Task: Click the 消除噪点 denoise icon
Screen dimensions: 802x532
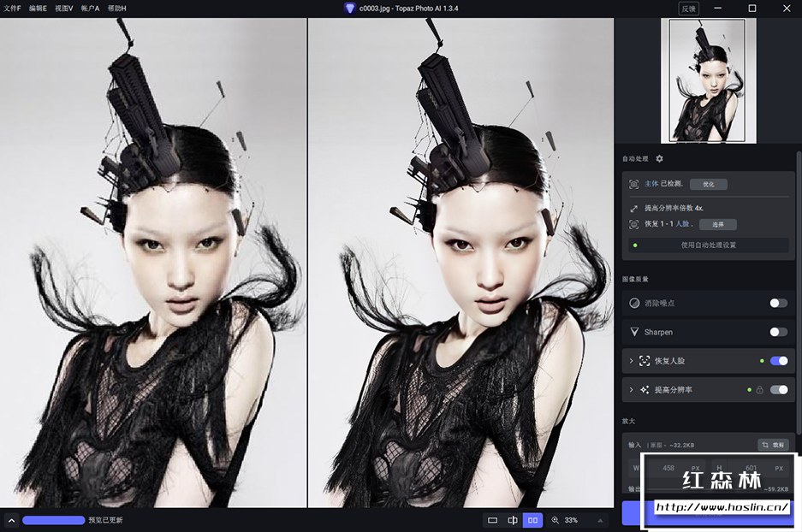Action: click(x=634, y=303)
